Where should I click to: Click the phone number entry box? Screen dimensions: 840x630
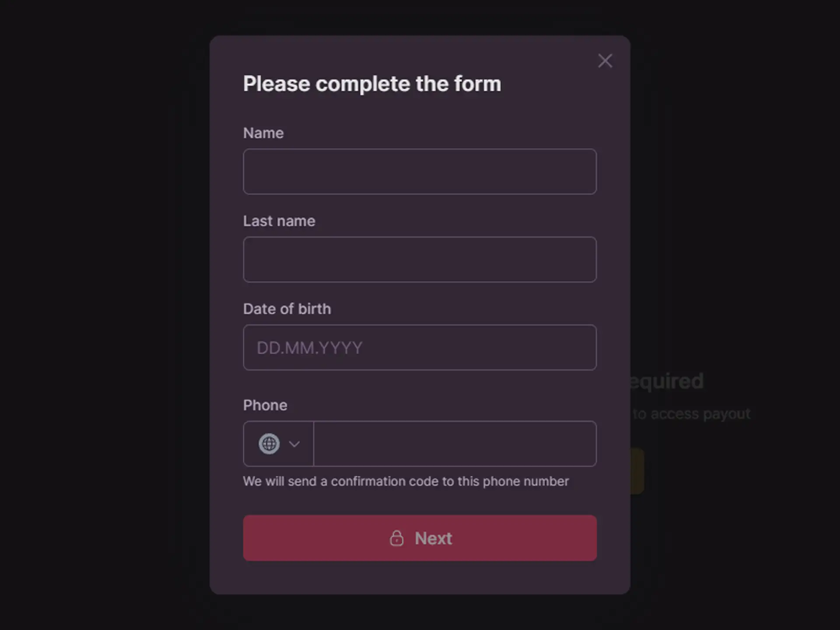(x=455, y=444)
